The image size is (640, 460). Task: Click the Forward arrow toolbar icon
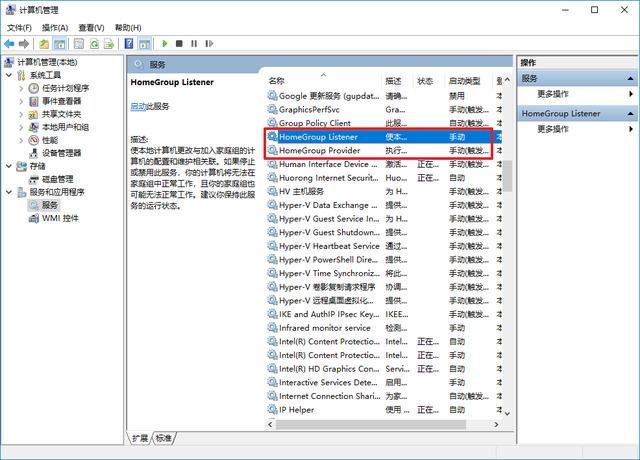pyautogui.click(x=24, y=44)
